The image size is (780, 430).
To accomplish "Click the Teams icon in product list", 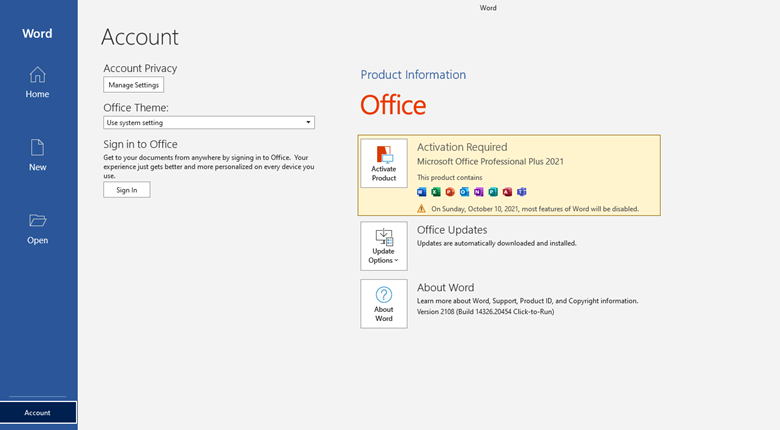I will click(x=522, y=192).
